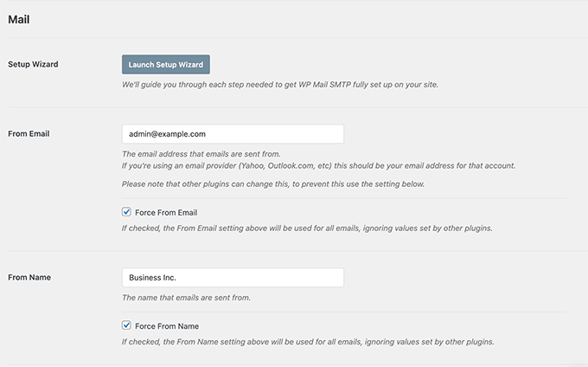This screenshot has width=588, height=367.
Task: Click the From Name input field
Action: pos(233,278)
